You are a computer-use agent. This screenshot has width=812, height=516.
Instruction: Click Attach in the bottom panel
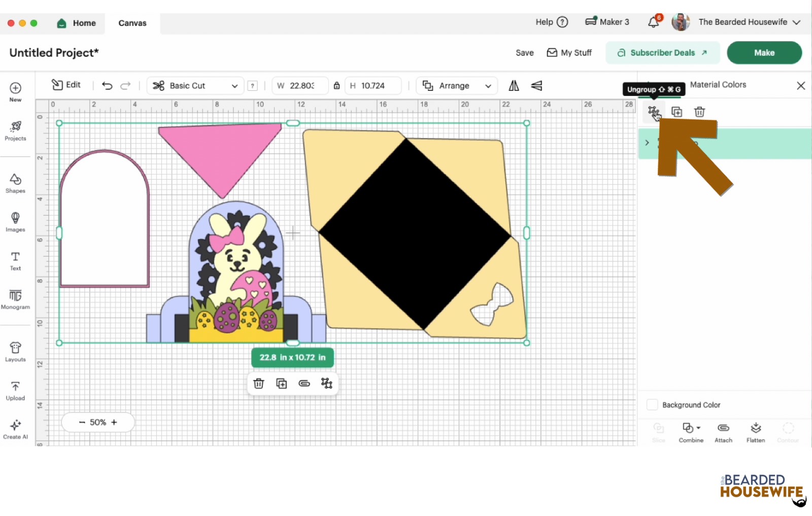[x=723, y=432]
